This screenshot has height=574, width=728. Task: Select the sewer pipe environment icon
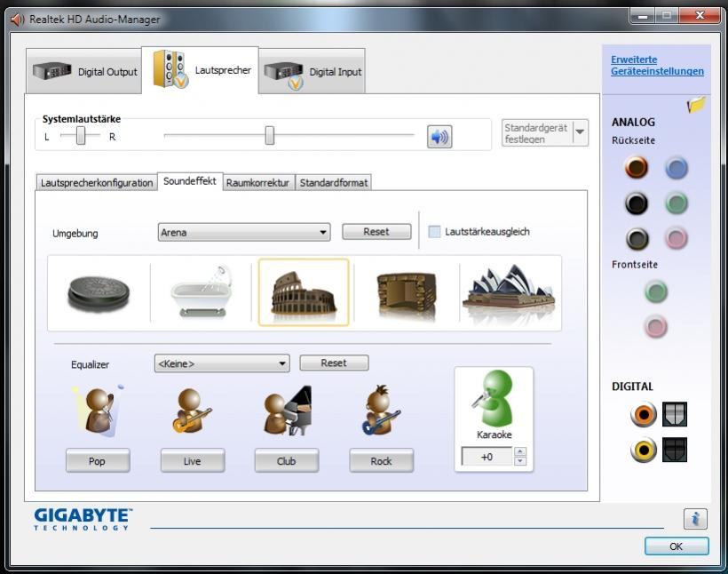99,294
